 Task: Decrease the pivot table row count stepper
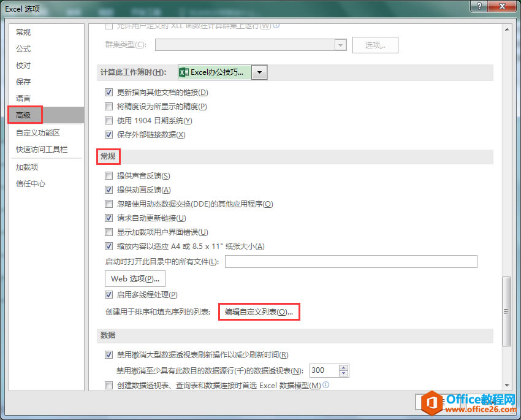coord(344,373)
